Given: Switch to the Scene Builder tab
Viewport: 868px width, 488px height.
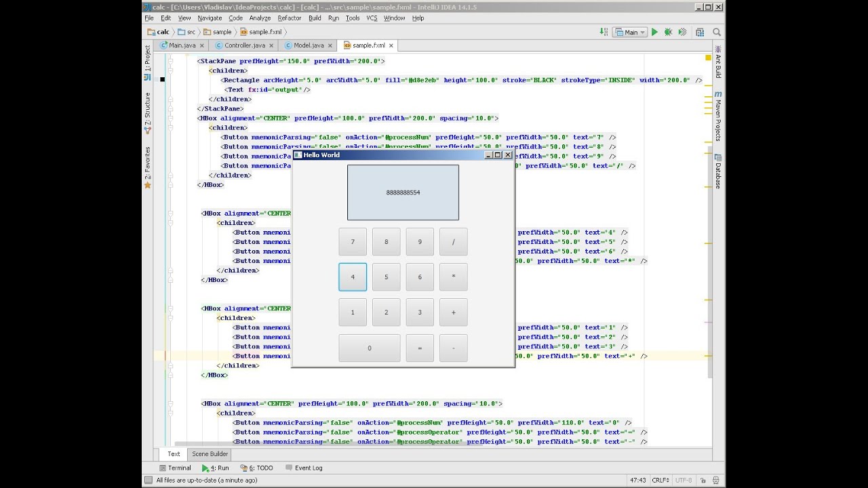Looking at the screenshot, I should click(x=210, y=454).
